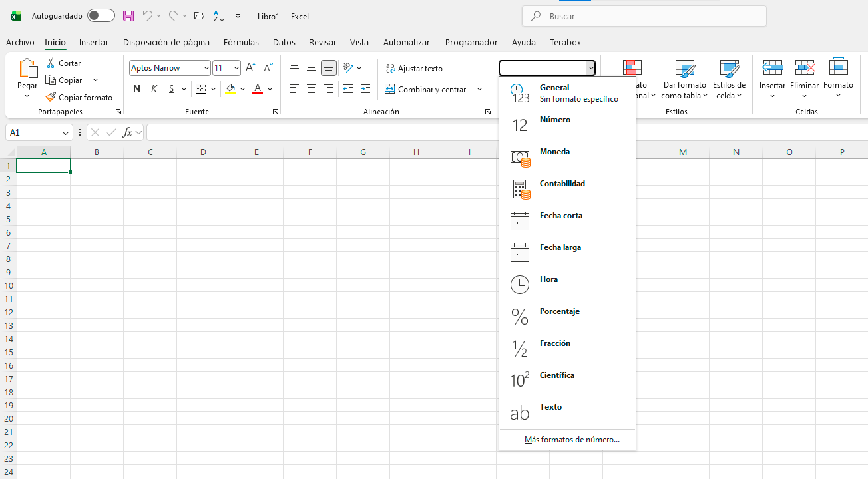
Task: Toggle bold with the N button
Action: (x=136, y=89)
